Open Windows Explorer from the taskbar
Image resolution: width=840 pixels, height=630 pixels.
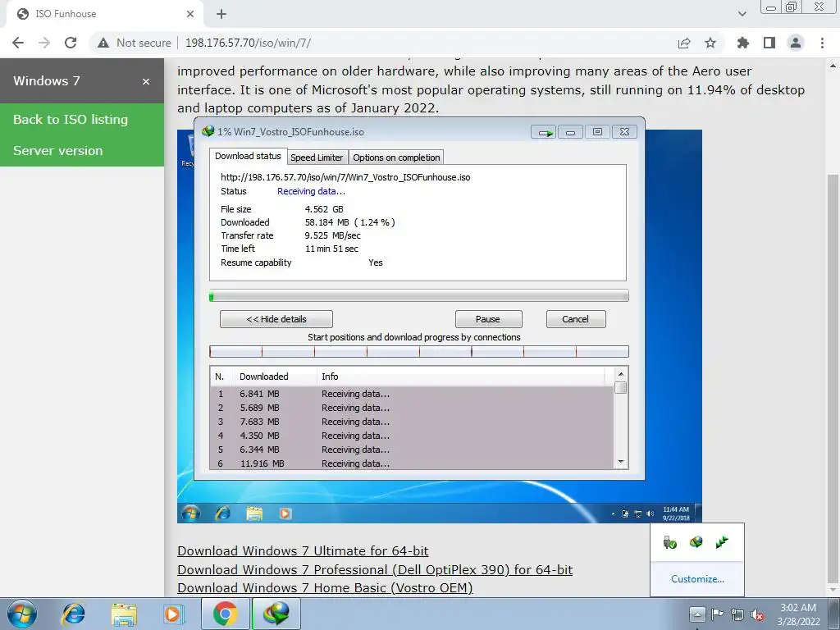coord(124,614)
